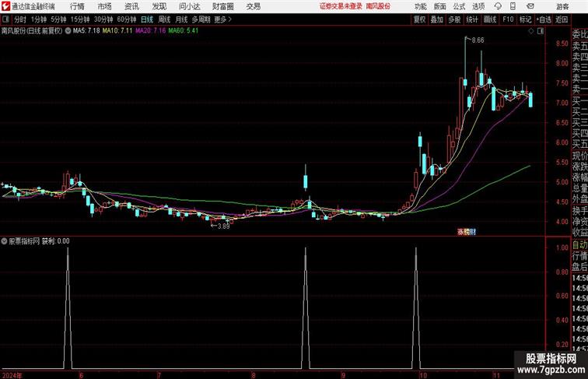This screenshot has height=379, width=588.
Task: Toggle the right panel layout icon
Action: pos(541,31)
